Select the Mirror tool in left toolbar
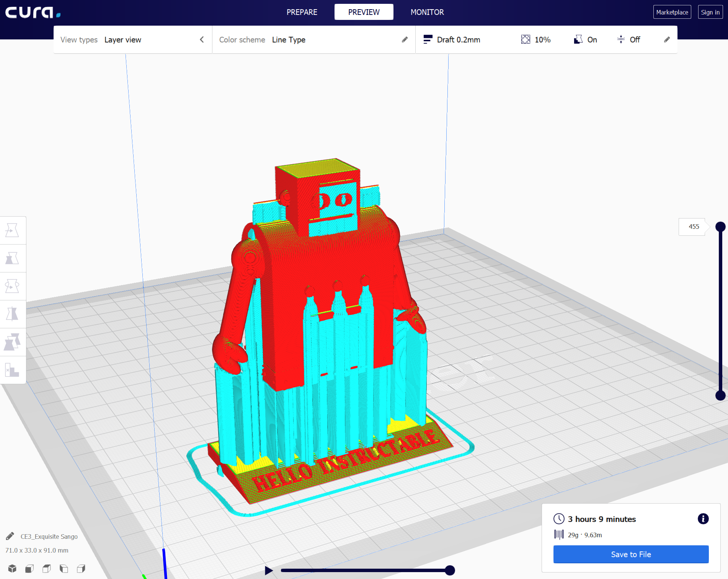The width and height of the screenshot is (728, 579). point(12,314)
